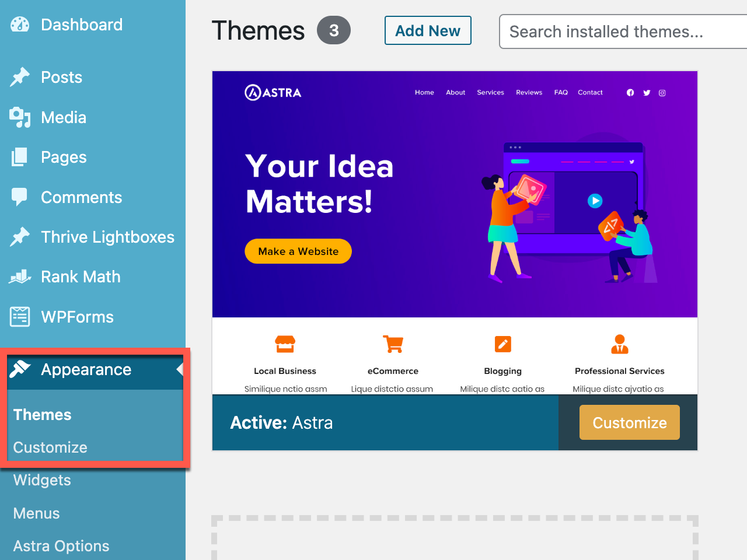Click the Professional Services label
The image size is (747, 560).
620,371
